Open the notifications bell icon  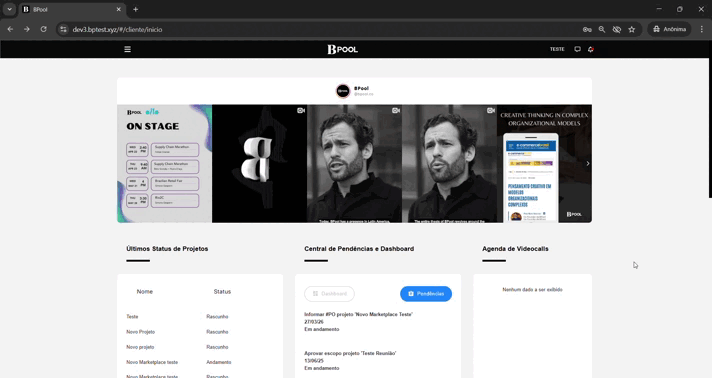[590, 49]
